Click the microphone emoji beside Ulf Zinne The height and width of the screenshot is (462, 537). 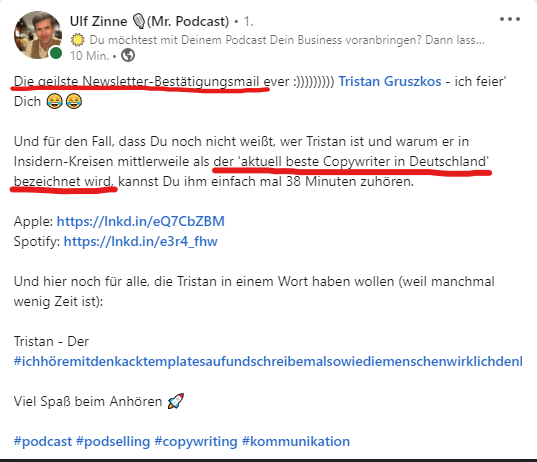[139, 21]
